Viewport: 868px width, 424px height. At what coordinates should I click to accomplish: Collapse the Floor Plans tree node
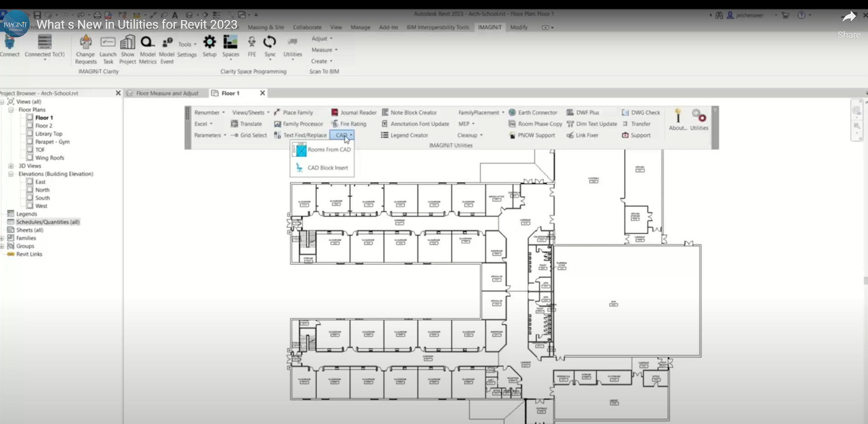click(x=10, y=109)
